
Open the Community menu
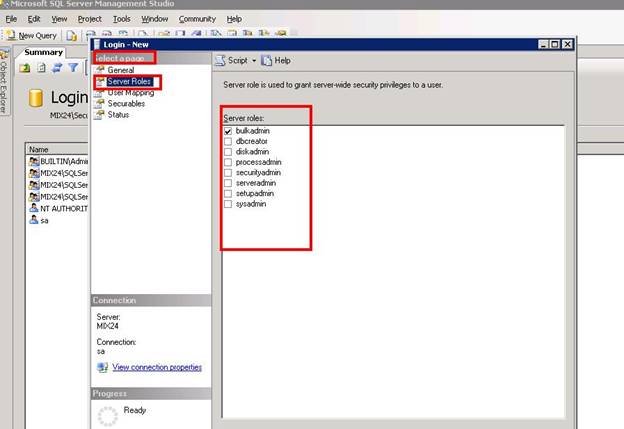coord(197,19)
